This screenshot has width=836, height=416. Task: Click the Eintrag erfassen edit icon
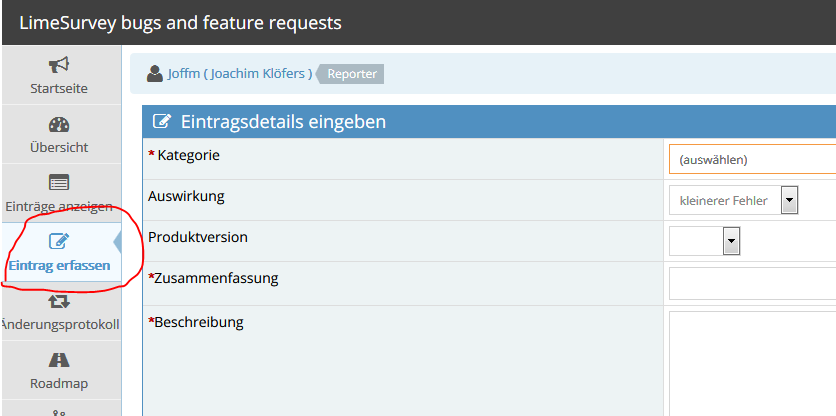coord(59,241)
